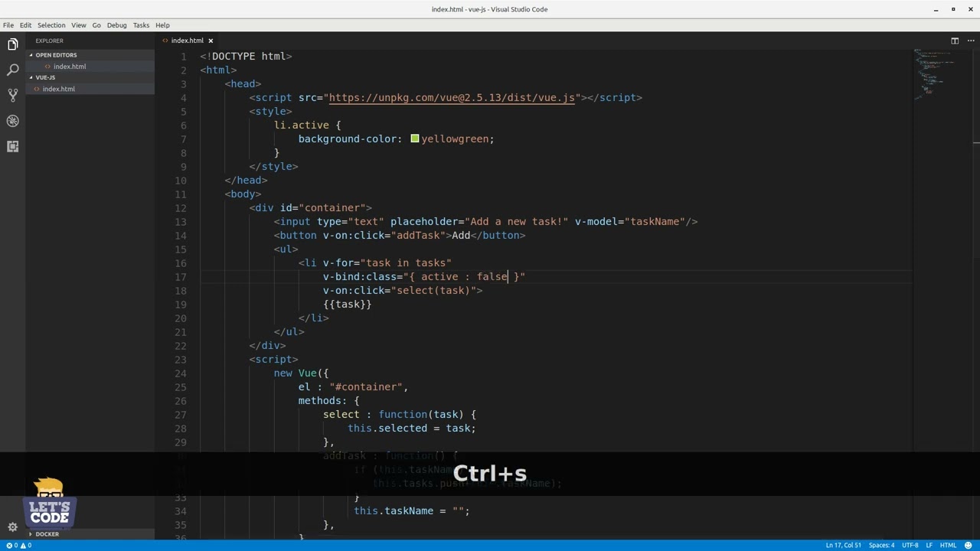Click 'addTask' in the button tag line 14
The width and height of the screenshot is (980, 551).
pos(418,235)
